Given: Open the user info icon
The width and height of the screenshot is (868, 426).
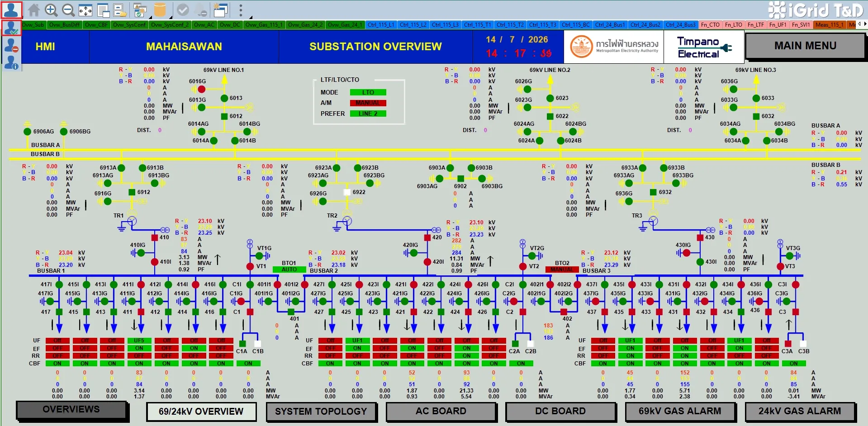Looking at the screenshot, I should pos(11,62).
